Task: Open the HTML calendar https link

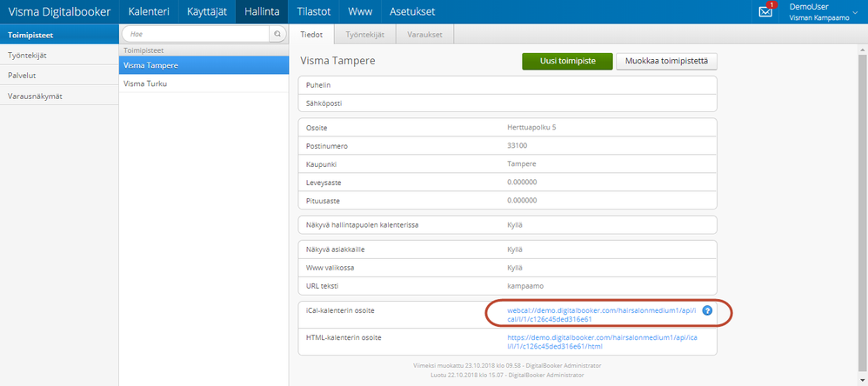Action: (603, 342)
